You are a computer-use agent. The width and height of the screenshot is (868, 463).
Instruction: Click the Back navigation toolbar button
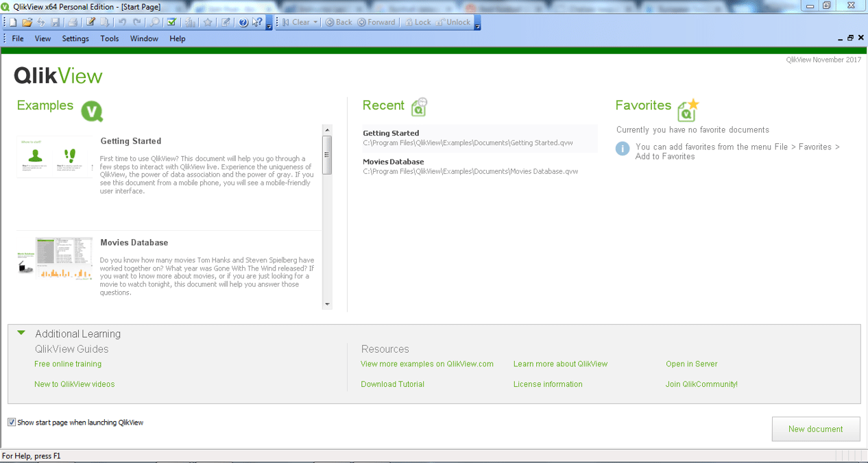(x=339, y=22)
